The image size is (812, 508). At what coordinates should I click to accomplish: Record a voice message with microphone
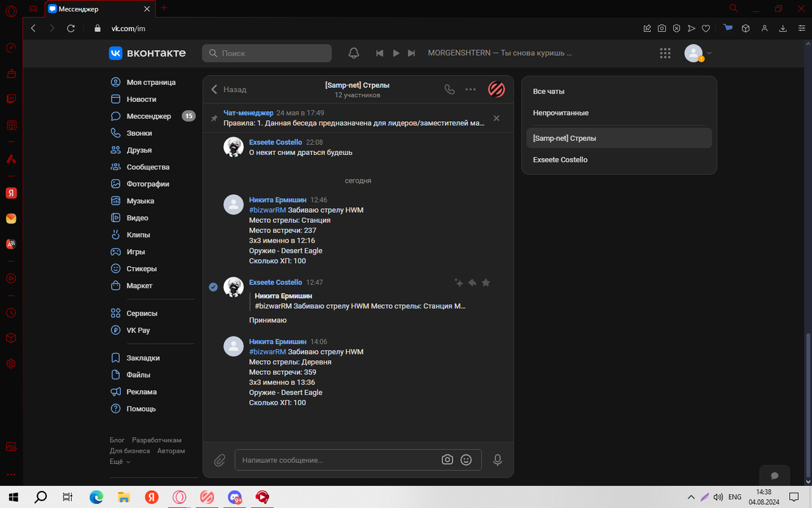tap(498, 460)
